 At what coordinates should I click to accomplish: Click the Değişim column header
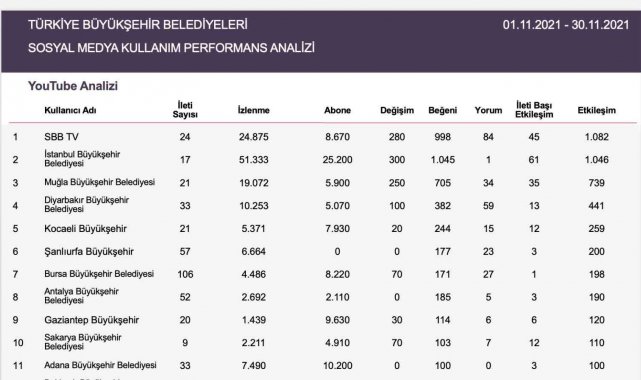pos(397,110)
